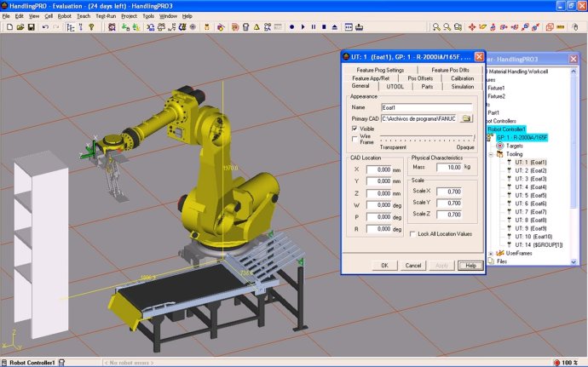Click the Save file toolbar icon

click(32, 27)
